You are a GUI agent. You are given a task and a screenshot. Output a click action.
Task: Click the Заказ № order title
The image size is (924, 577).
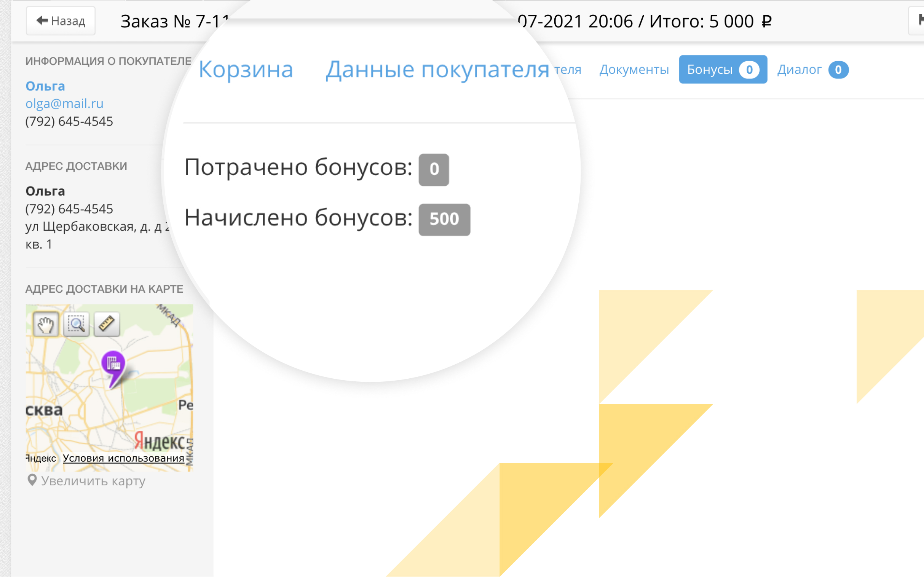click(174, 21)
